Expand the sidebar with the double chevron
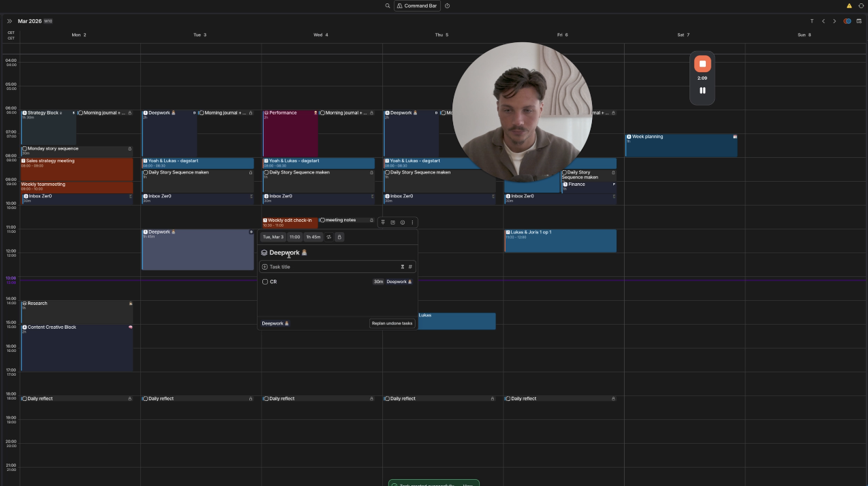Screen dimensions: 868x486 tap(10, 21)
